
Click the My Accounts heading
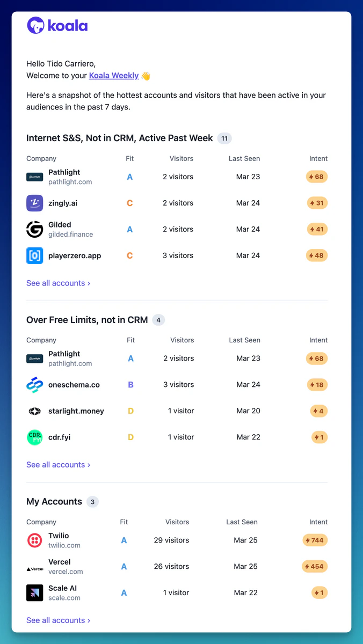(54, 502)
